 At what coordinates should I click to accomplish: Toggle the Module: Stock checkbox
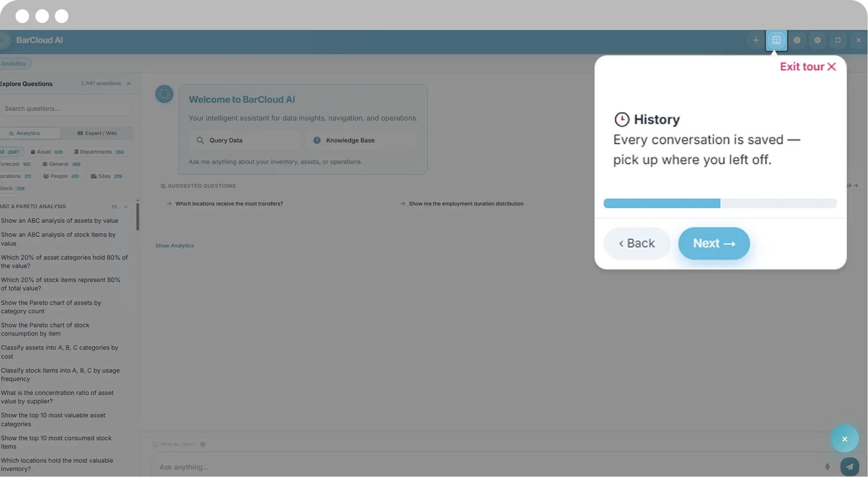[x=155, y=445]
